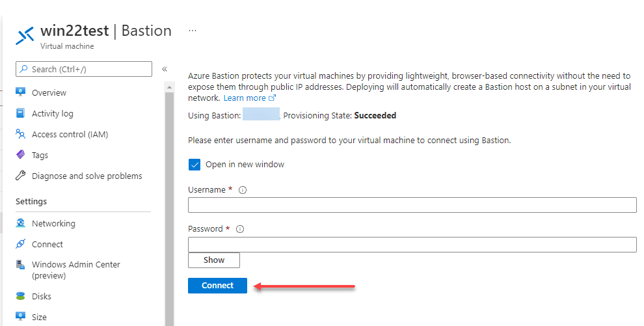The image size is (644, 326).
Task: Select the Size menu item
Action: (x=39, y=317)
